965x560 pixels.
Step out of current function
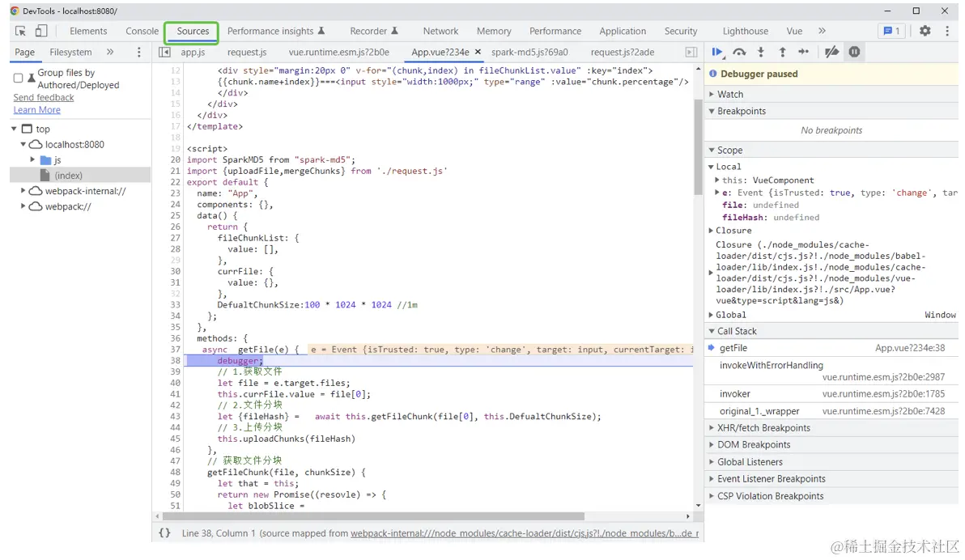coord(782,53)
